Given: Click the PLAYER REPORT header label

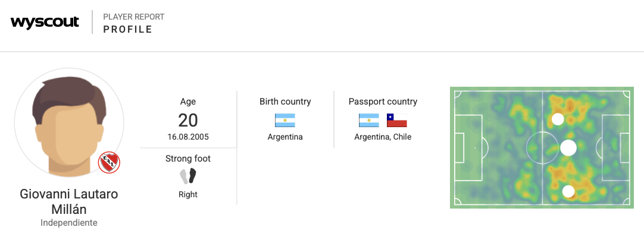Looking at the screenshot, I should [x=133, y=17].
